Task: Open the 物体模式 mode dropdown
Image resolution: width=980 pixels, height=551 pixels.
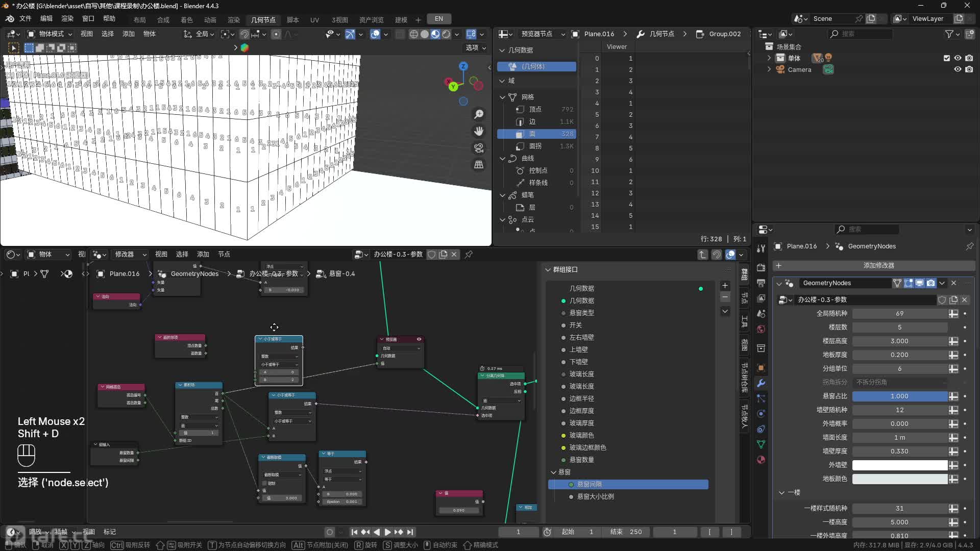Action: [50, 34]
